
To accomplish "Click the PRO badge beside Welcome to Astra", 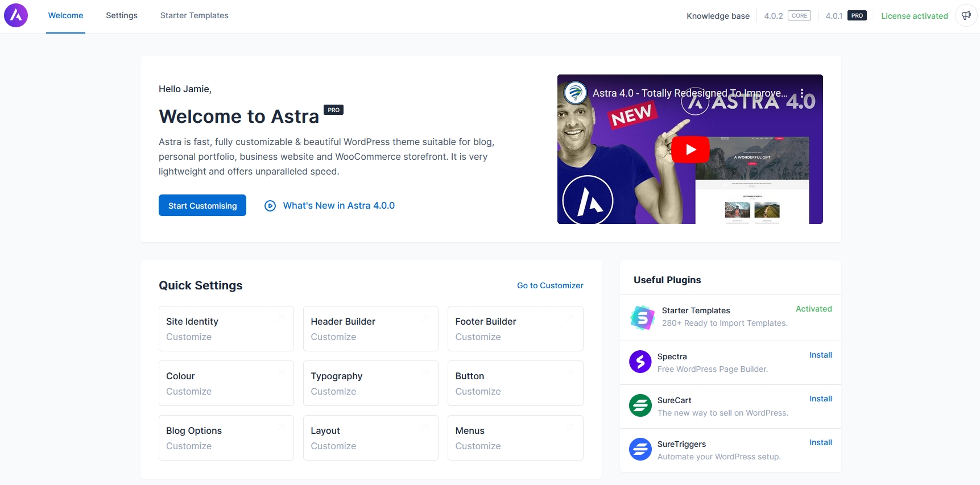I will 333,110.
